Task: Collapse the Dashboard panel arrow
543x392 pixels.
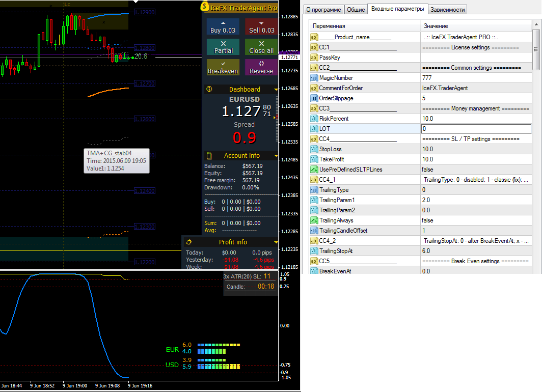Action: (276, 89)
